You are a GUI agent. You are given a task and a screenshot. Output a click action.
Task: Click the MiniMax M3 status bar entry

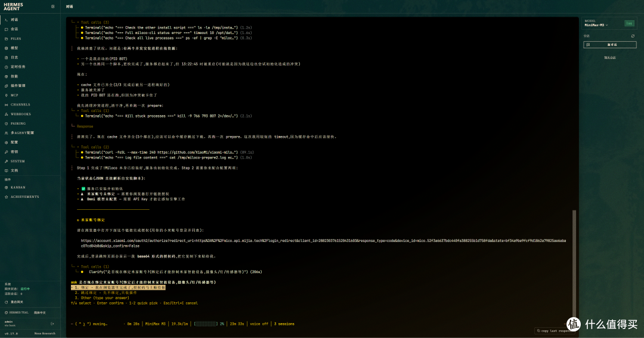(155, 324)
